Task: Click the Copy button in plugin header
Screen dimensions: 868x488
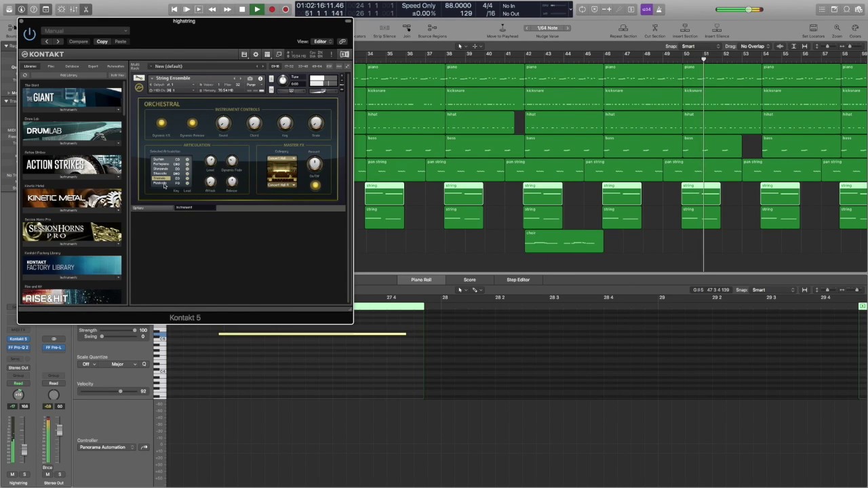Action: coord(102,41)
